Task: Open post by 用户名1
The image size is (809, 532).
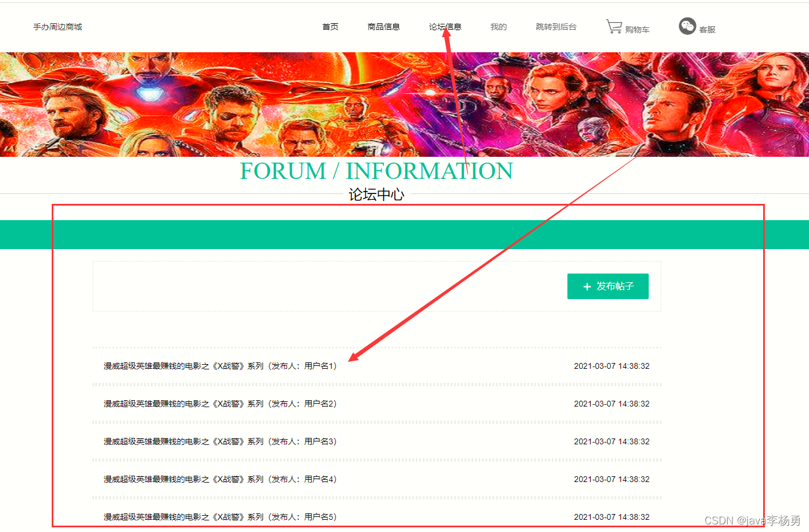Action: click(220, 366)
